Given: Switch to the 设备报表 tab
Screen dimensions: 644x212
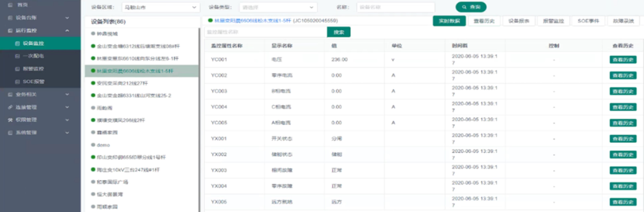Looking at the screenshot, I should (519, 21).
